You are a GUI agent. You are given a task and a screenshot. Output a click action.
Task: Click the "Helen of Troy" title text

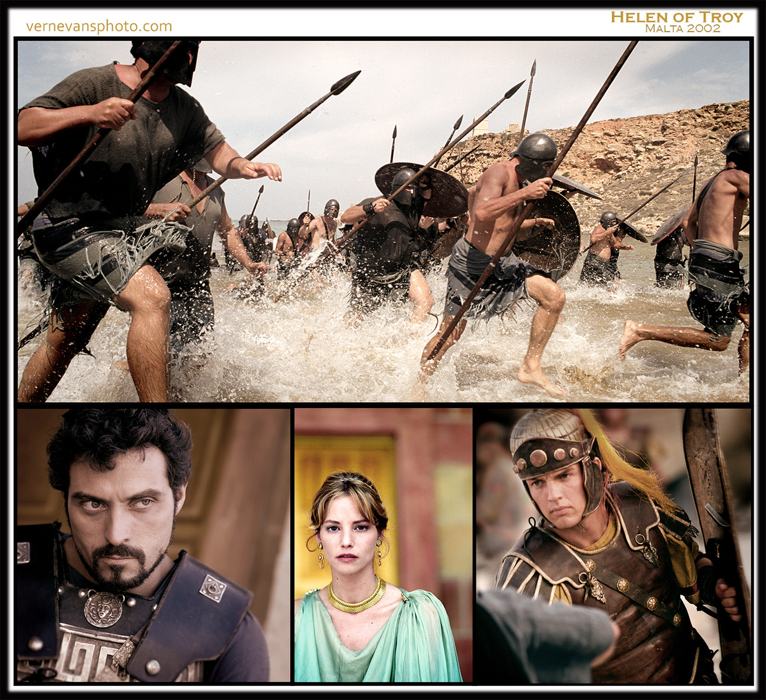coord(677,17)
